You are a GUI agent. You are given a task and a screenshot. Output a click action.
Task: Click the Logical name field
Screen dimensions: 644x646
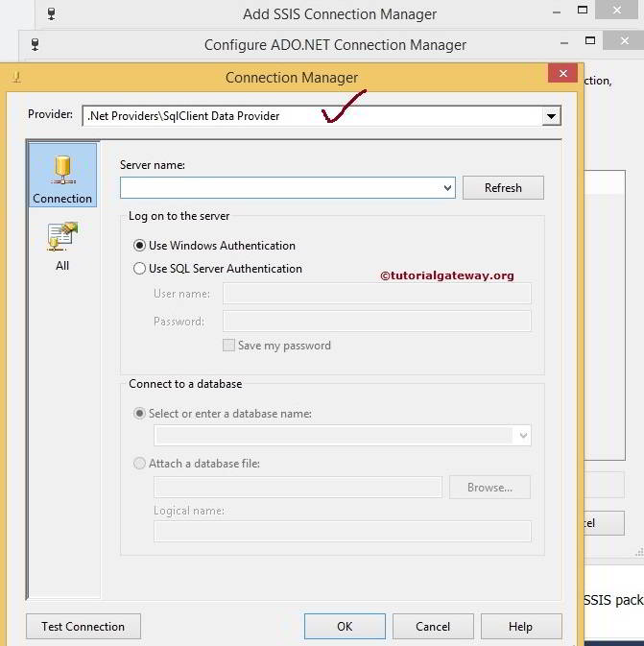point(343,532)
